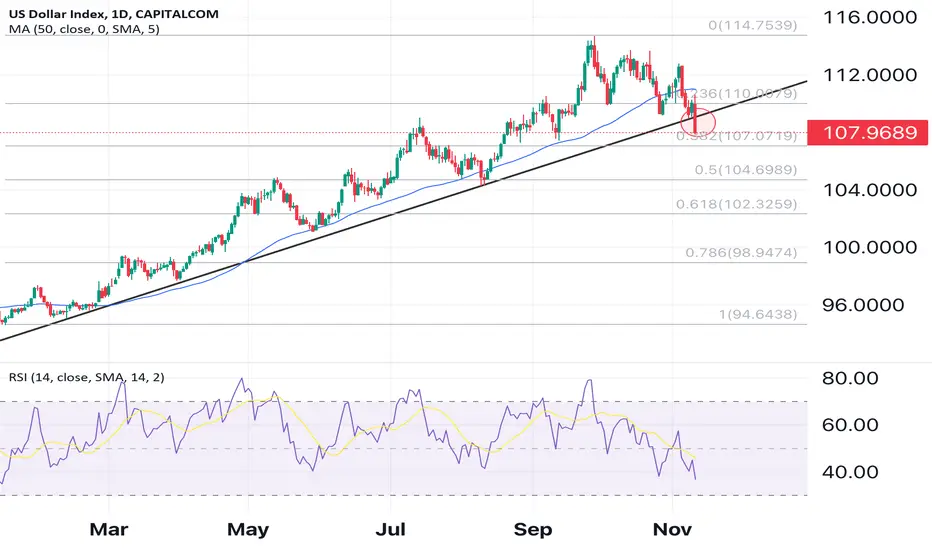Click the 100.0000 price axis label
The width and height of the screenshot is (932, 550).
(x=870, y=247)
